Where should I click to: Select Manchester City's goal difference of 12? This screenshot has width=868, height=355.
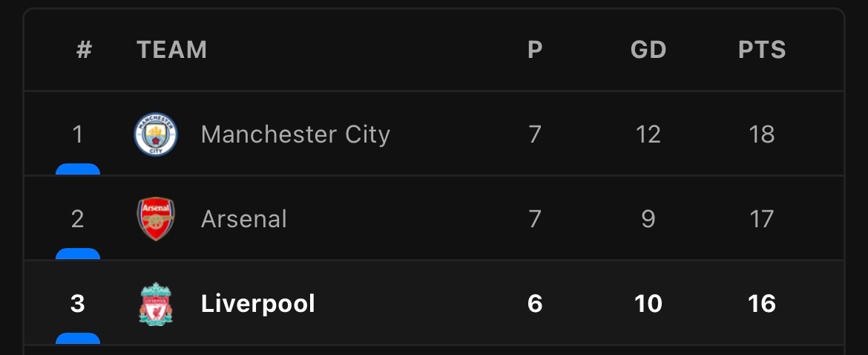pos(648,134)
